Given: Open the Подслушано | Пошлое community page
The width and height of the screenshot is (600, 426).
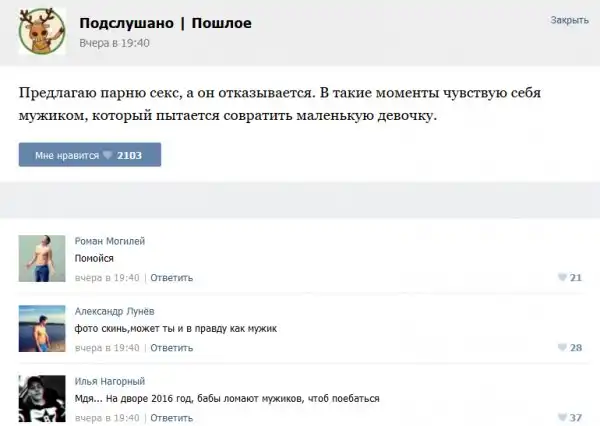Looking at the screenshot, I should tap(165, 23).
